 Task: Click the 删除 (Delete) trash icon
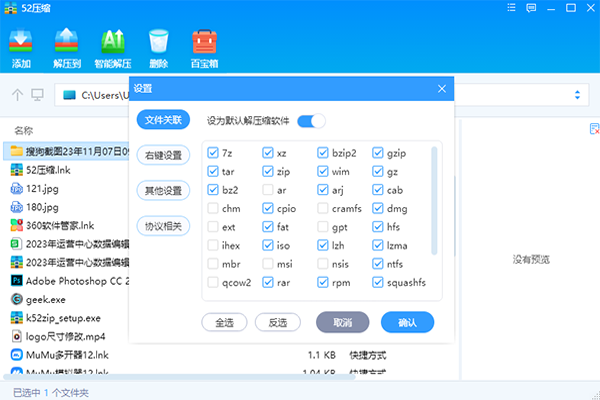tap(158, 46)
